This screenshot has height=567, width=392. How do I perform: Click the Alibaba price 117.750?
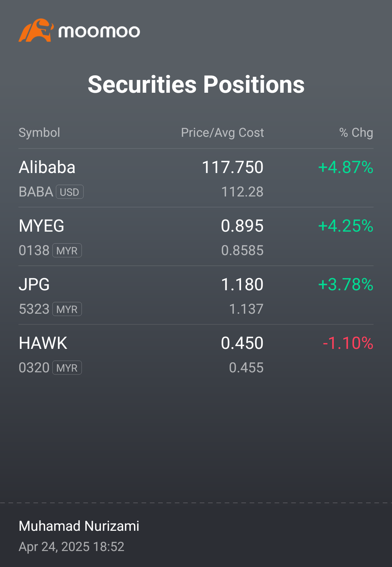(x=233, y=167)
